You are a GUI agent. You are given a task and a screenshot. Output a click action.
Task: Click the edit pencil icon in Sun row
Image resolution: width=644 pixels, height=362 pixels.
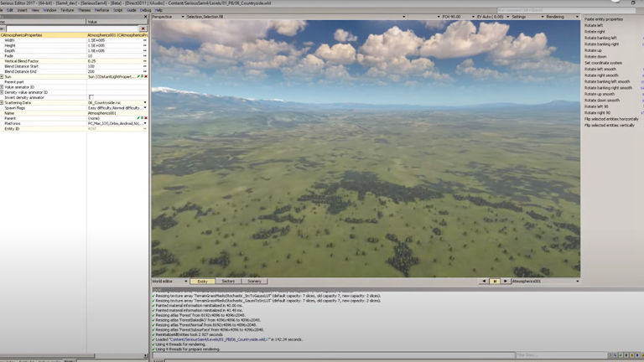click(x=138, y=77)
